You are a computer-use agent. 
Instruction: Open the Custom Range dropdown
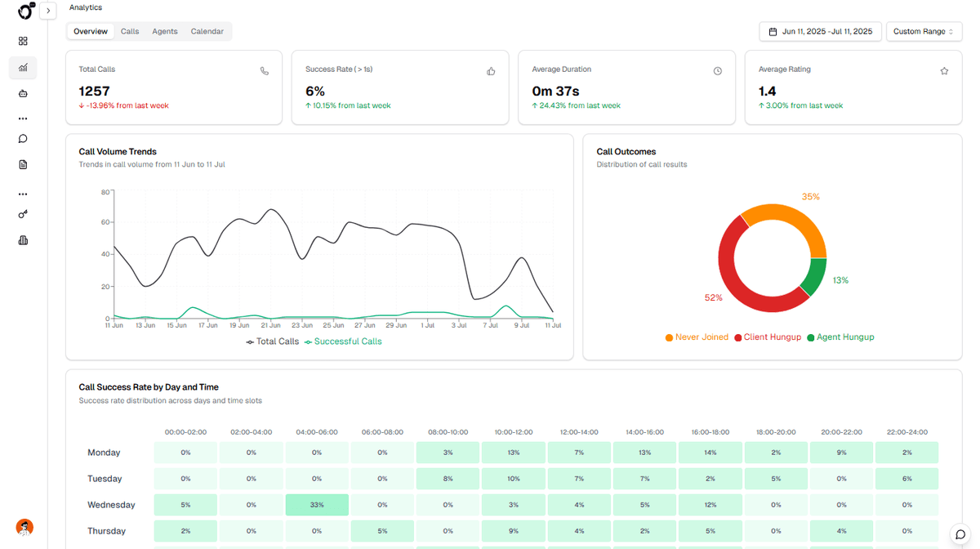point(924,31)
